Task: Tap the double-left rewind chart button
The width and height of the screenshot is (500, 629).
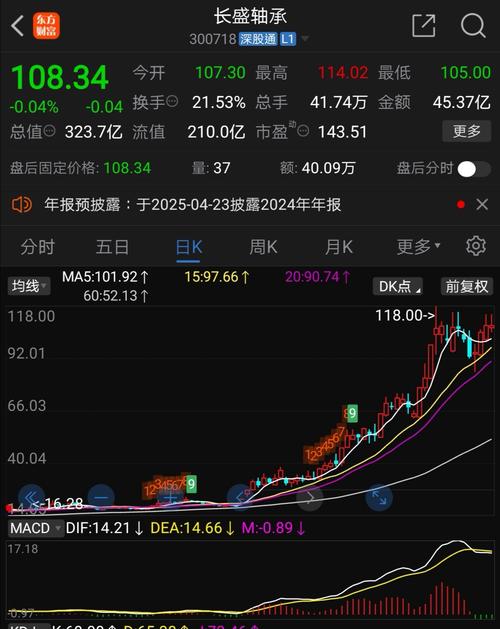Action: coord(31,497)
